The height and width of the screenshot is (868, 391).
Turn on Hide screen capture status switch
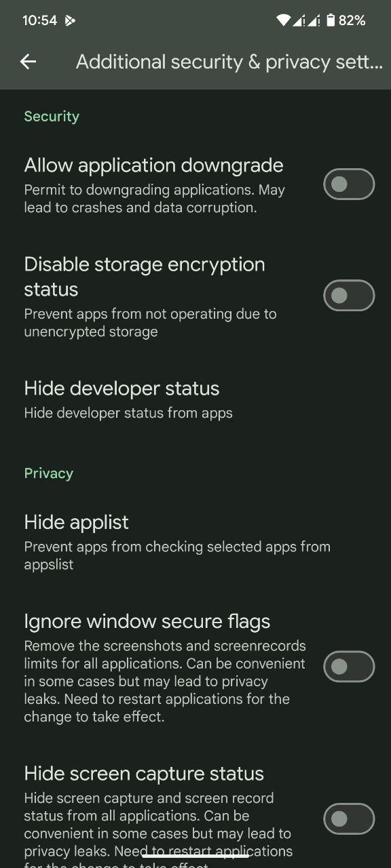(x=349, y=819)
